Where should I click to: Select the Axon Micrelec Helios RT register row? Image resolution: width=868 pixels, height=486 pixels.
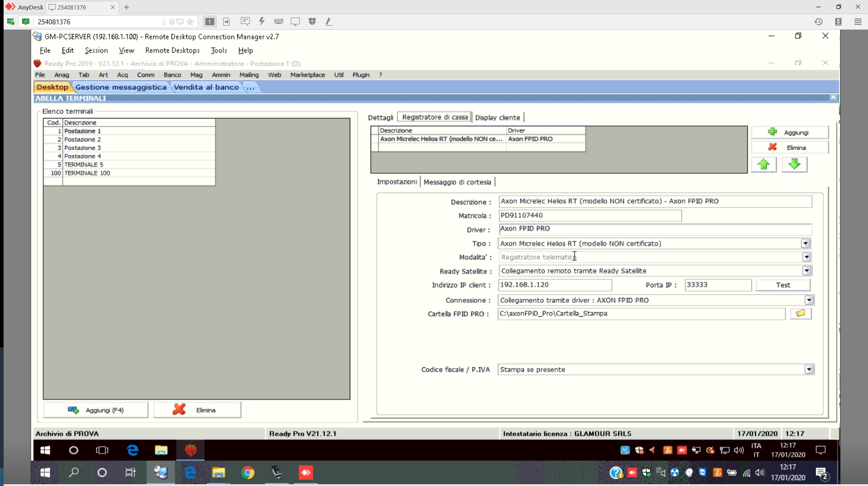(478, 139)
